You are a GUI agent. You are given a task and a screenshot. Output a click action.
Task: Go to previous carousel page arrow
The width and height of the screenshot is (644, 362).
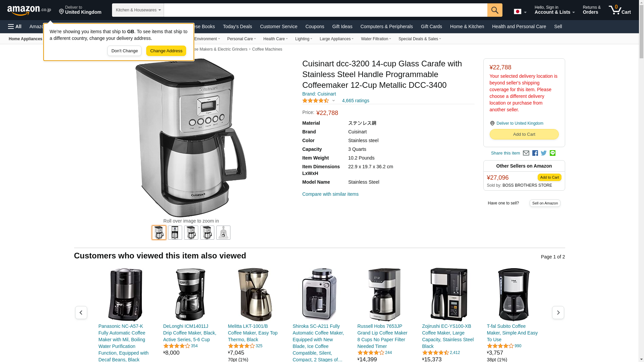(81, 312)
